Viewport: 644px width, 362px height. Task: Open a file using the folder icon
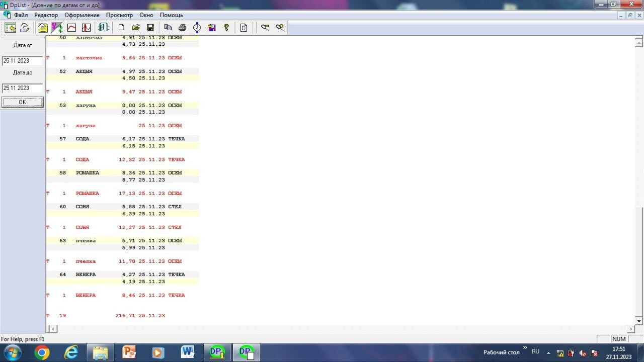(x=136, y=28)
